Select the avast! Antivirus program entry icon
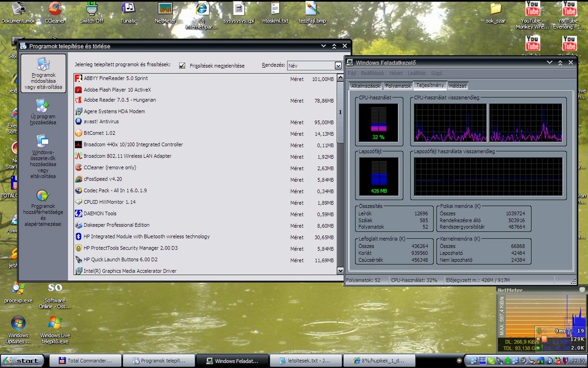The width and height of the screenshot is (588, 368). 79,121
